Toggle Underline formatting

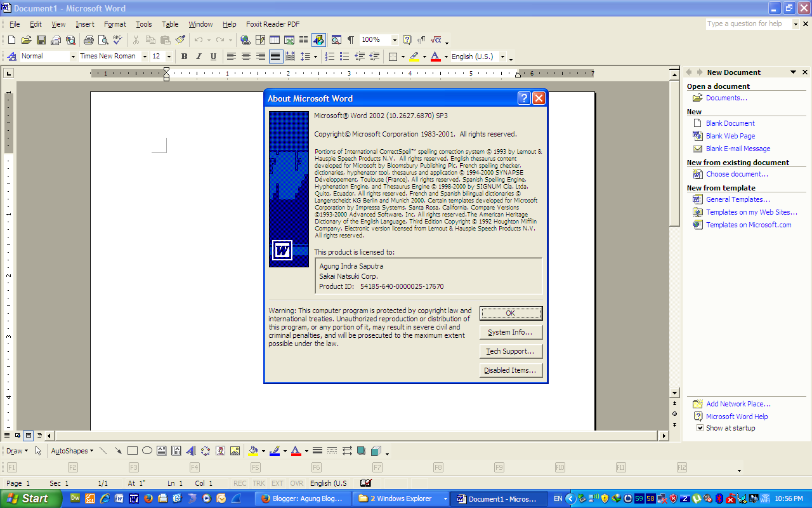pyautogui.click(x=213, y=57)
